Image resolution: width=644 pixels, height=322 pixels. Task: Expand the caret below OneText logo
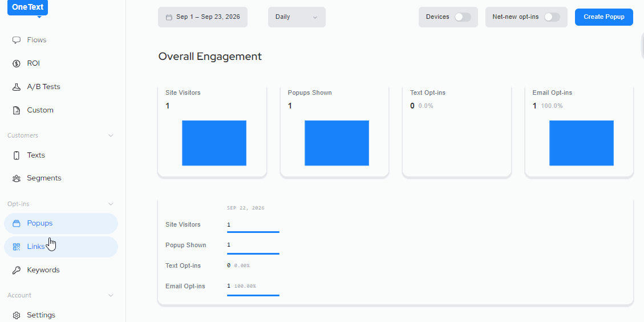coord(39,17)
